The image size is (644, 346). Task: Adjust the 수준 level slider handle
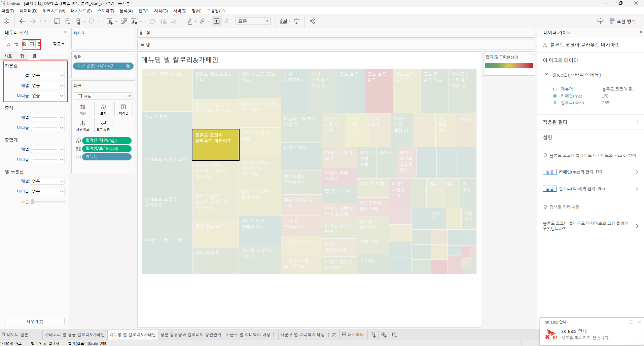coord(33,202)
